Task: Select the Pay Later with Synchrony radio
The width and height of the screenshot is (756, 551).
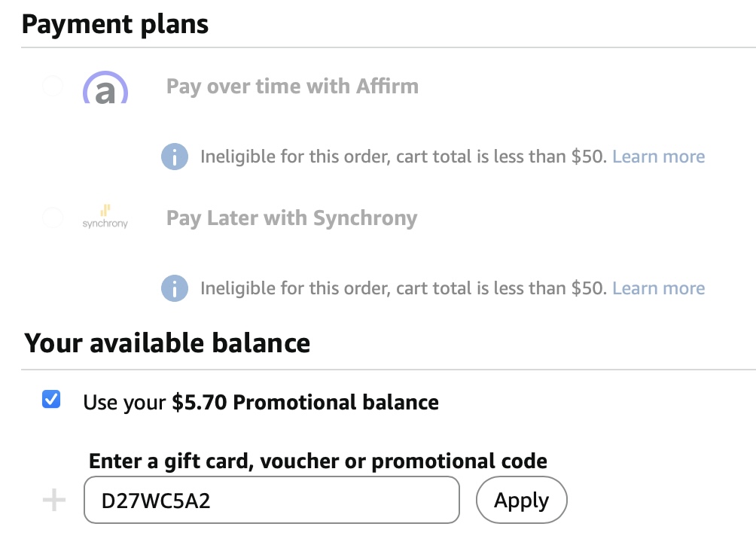Action: (52, 218)
